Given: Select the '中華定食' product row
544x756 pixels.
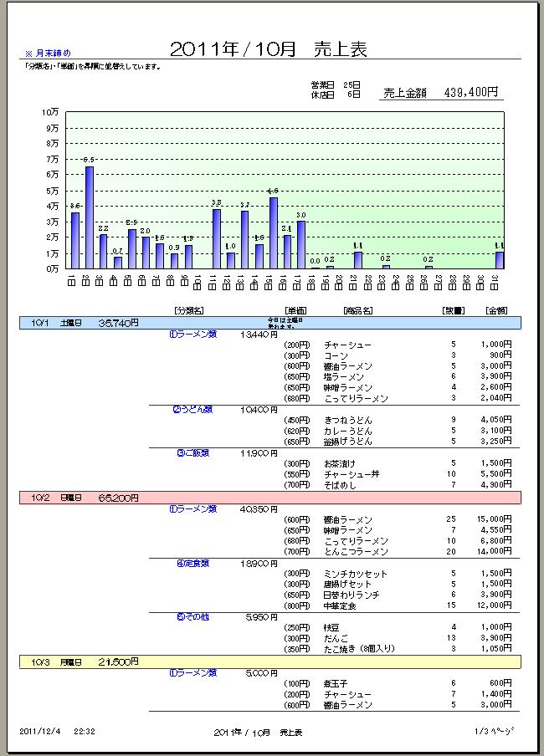Looking at the screenshot, I should 398,605.
